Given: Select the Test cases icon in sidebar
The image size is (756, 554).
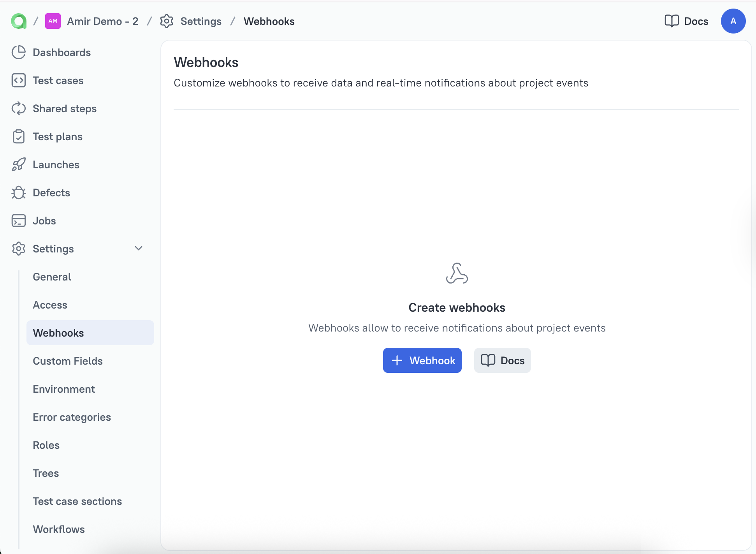Looking at the screenshot, I should click(19, 80).
